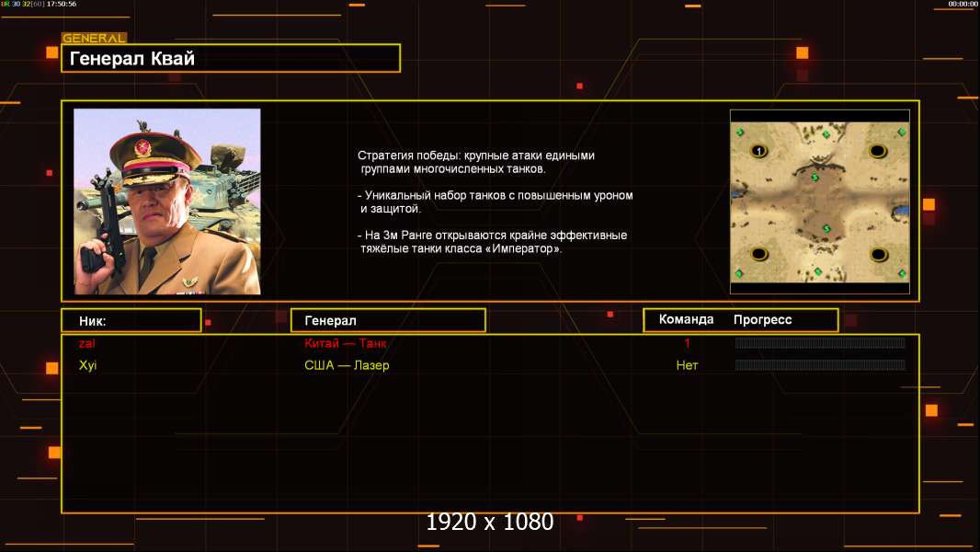Select player name 'Xyi'
This screenshot has height=552, width=980.
88,365
